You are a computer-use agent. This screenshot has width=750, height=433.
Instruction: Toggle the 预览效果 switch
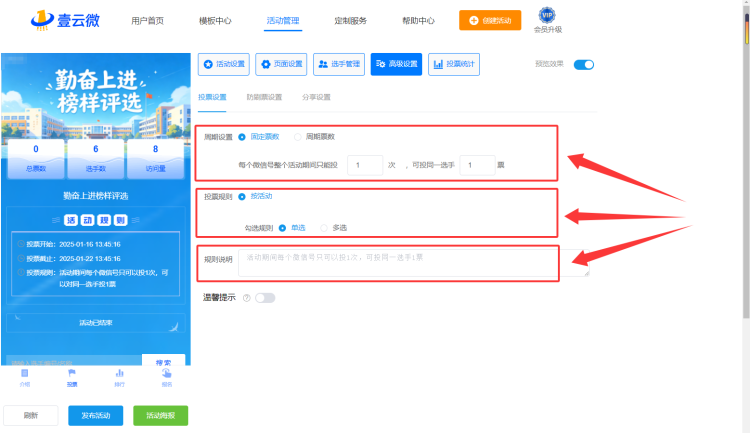tap(584, 65)
